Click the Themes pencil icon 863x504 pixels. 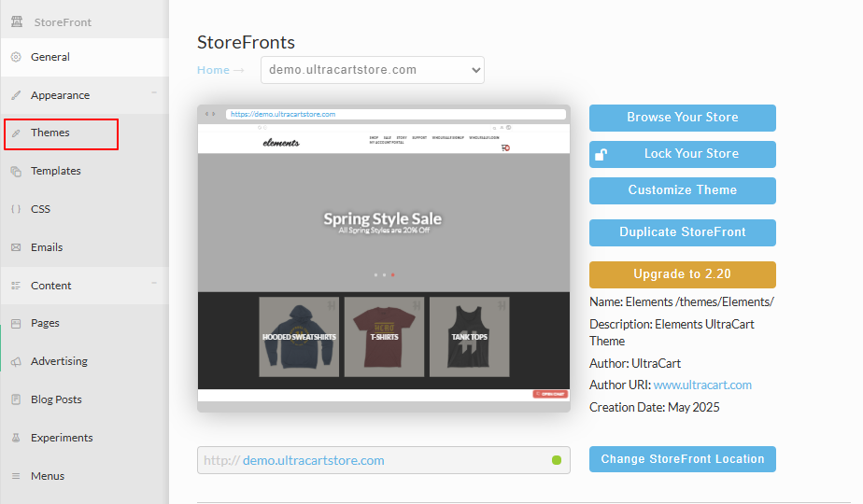(x=16, y=133)
